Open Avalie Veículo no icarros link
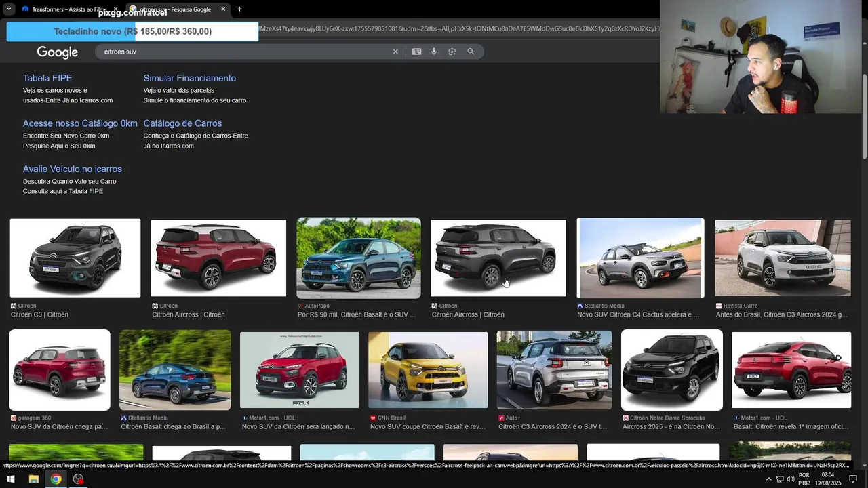Screen dimensions: 868x488 [73, 169]
